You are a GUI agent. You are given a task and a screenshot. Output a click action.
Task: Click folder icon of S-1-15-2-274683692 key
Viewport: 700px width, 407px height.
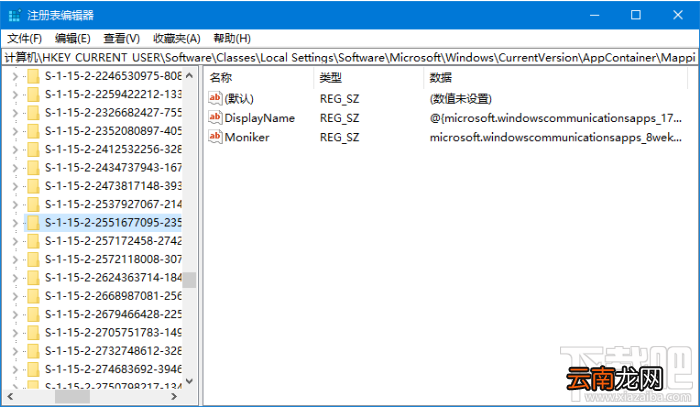(33, 369)
